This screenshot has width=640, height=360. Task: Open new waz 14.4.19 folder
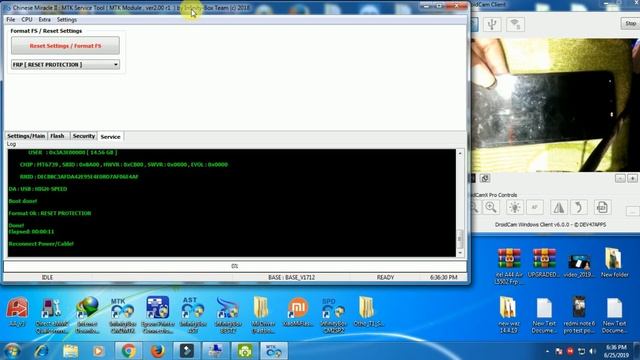pyautogui.click(x=509, y=315)
